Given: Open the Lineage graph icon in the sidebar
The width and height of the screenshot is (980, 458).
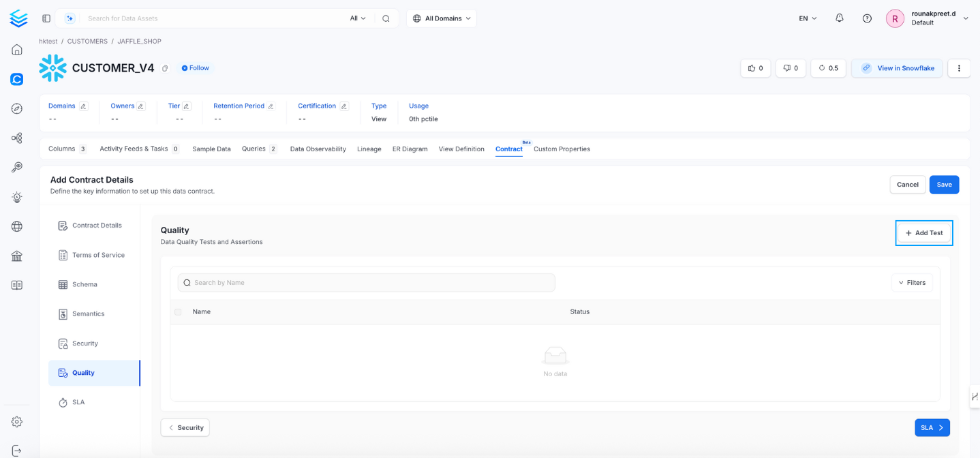Looking at the screenshot, I should tap(17, 138).
